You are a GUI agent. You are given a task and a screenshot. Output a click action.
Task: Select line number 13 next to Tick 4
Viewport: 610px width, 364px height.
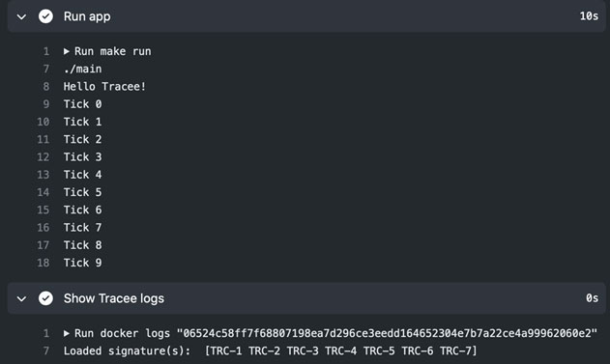click(44, 175)
